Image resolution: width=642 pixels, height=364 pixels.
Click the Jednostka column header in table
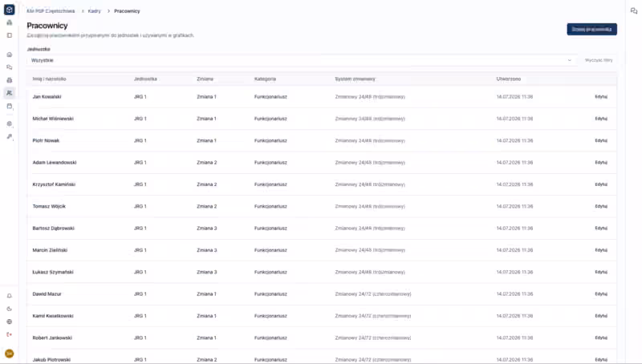[x=145, y=79]
